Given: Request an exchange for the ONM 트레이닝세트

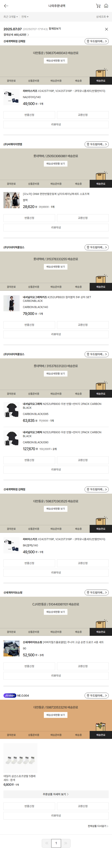Looking at the screenshot, I should pyautogui.click(x=83, y=218).
